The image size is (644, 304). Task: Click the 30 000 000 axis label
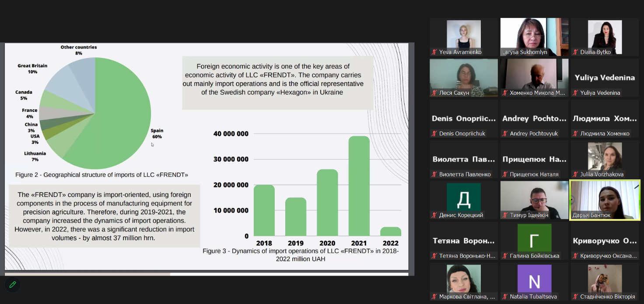[x=231, y=159]
